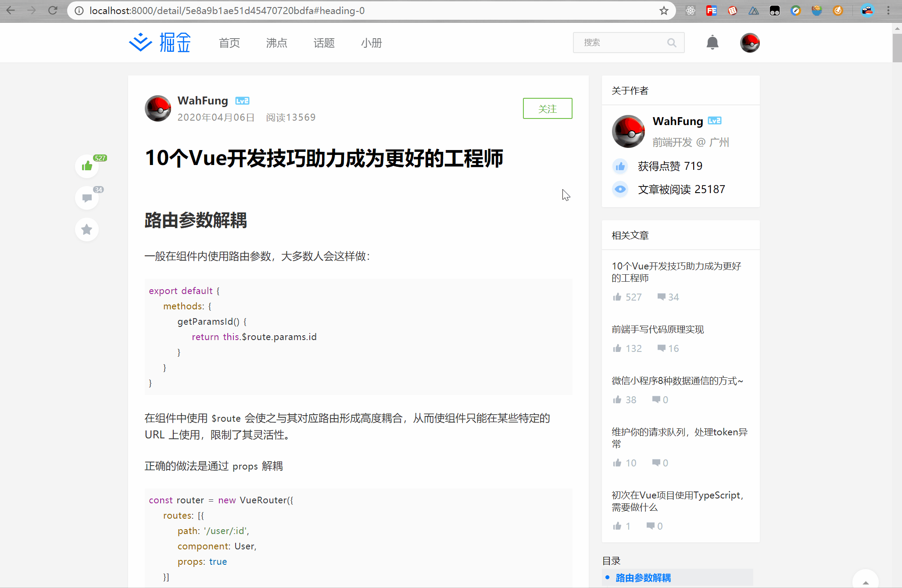Click the blue eye reads icon

pos(620,189)
